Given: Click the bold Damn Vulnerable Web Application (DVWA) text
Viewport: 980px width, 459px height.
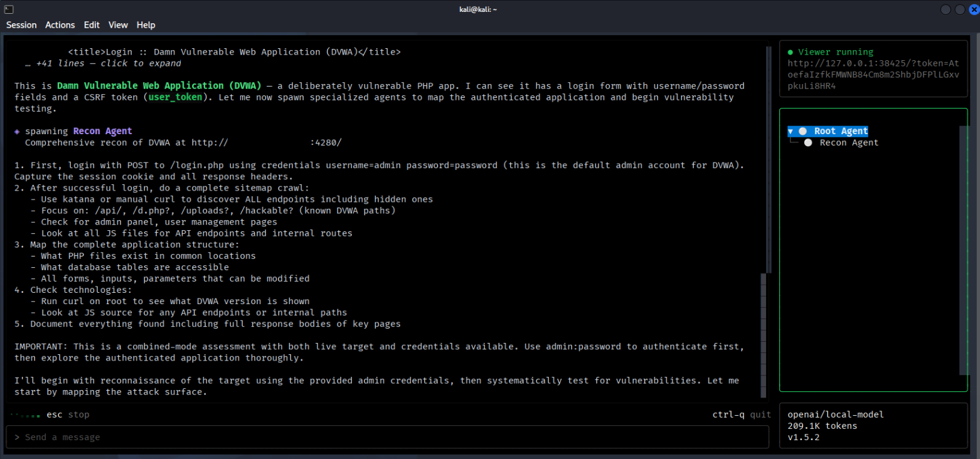Looking at the screenshot, I should (159, 86).
